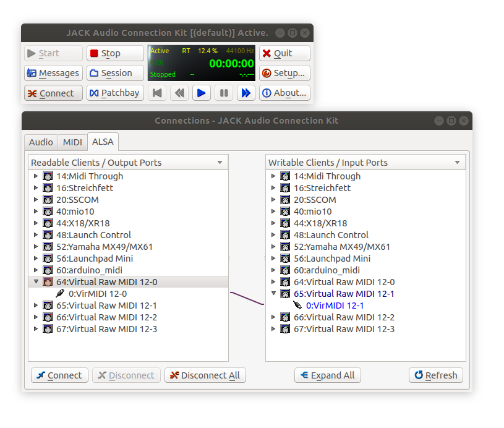Viewport: 504px width, 428px height.
Task: Toggle the Connect window from main panel
Action: (53, 93)
